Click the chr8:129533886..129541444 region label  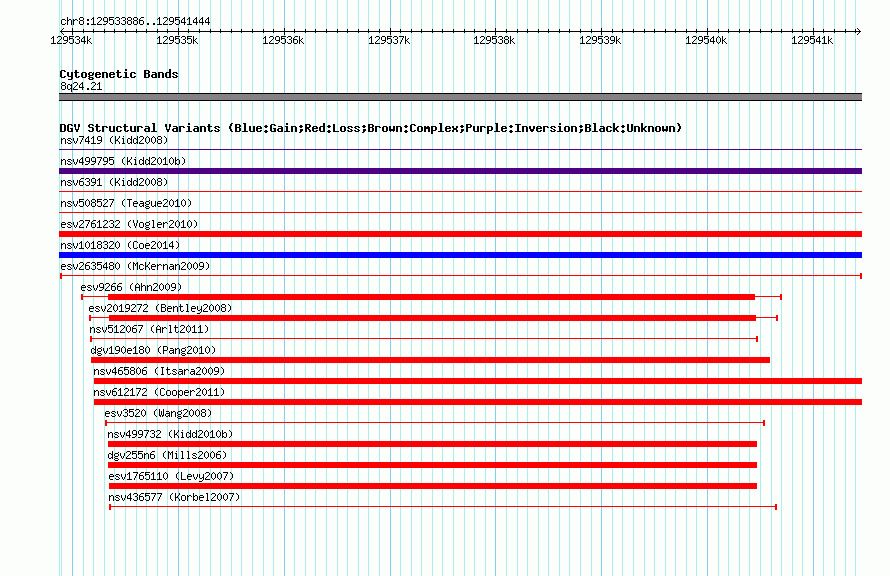pos(135,22)
